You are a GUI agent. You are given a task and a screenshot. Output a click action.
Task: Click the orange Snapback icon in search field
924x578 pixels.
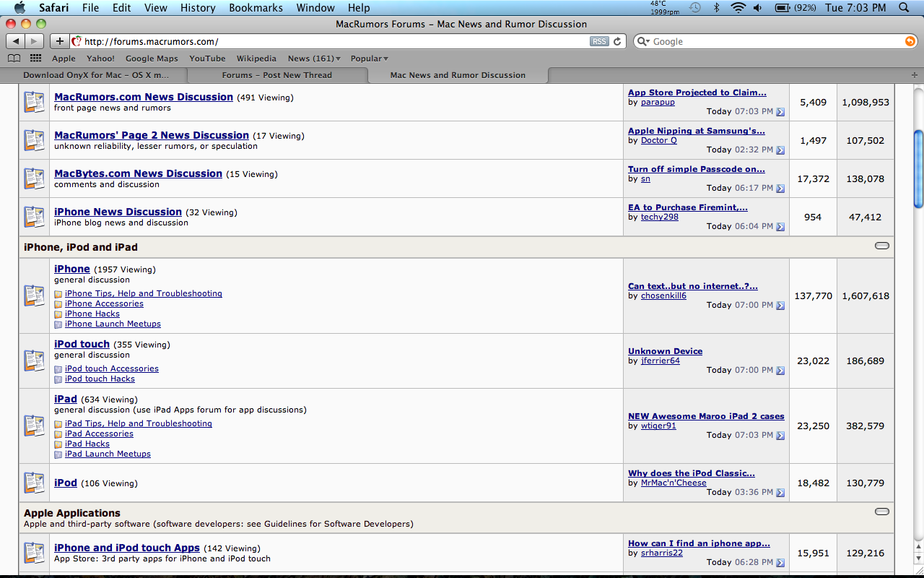pyautogui.click(x=910, y=41)
